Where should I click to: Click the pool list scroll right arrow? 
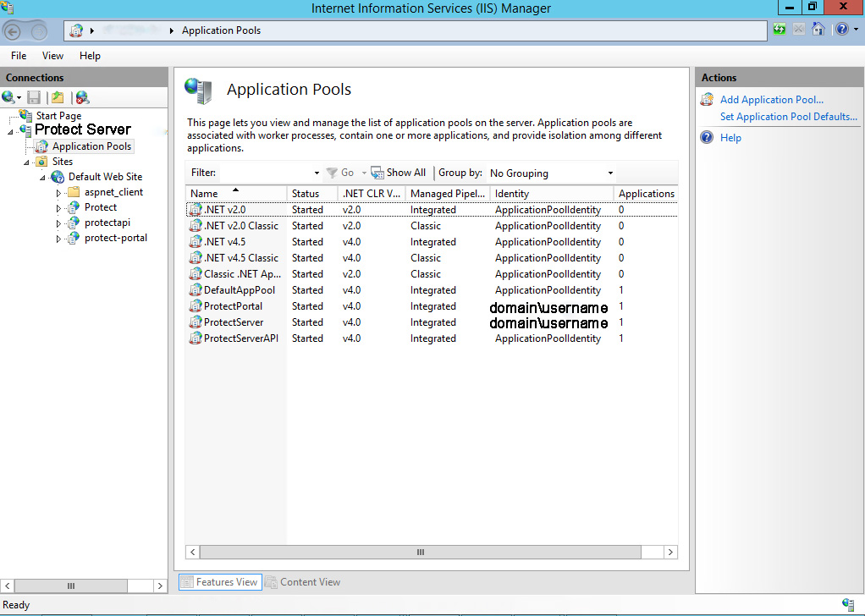coord(670,552)
